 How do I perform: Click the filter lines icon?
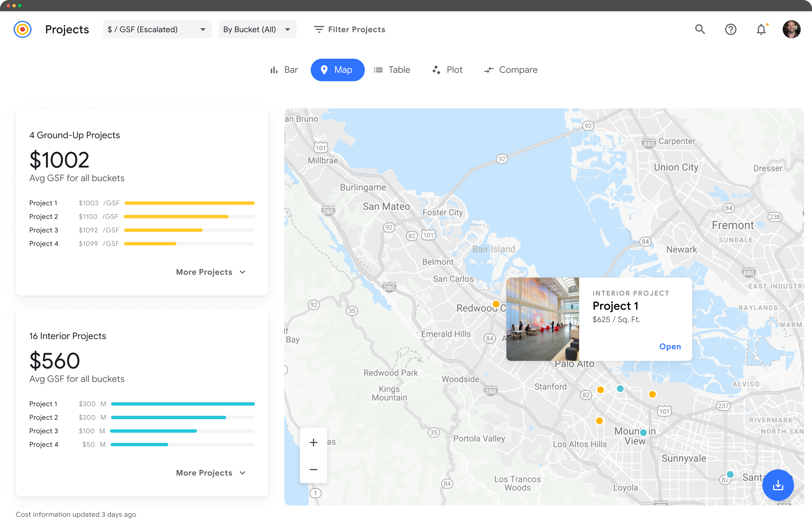click(319, 29)
